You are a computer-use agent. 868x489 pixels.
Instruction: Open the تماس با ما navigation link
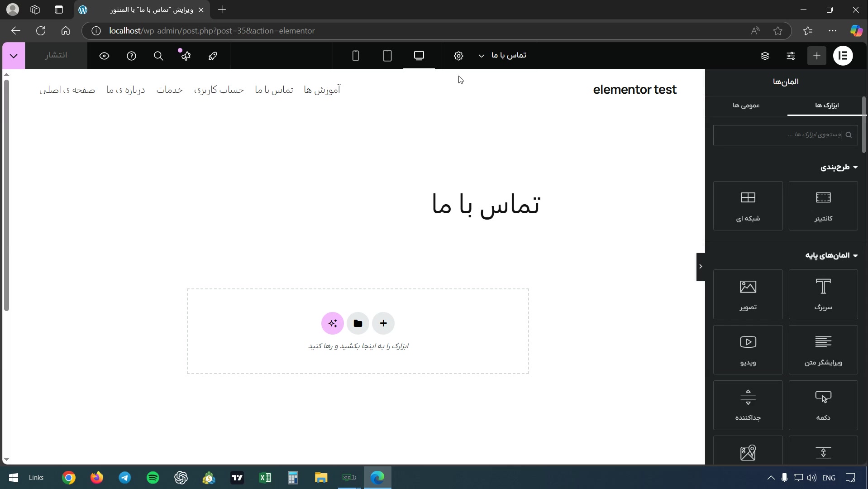[x=274, y=90]
